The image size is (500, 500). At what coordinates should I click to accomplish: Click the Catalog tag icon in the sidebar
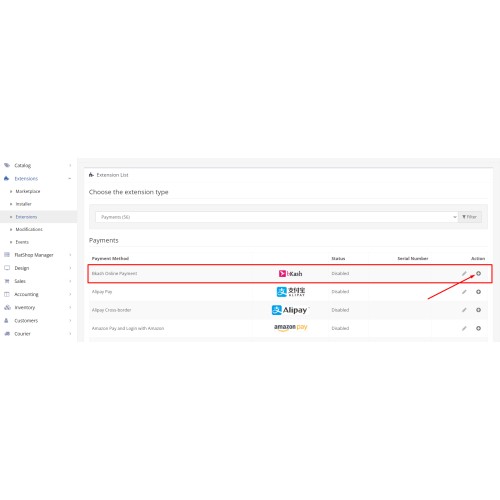pyautogui.click(x=7, y=165)
